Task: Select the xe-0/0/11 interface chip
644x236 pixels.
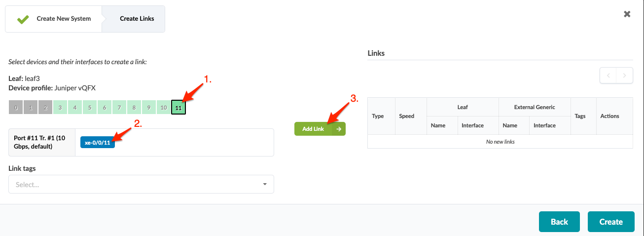Action: [97, 143]
